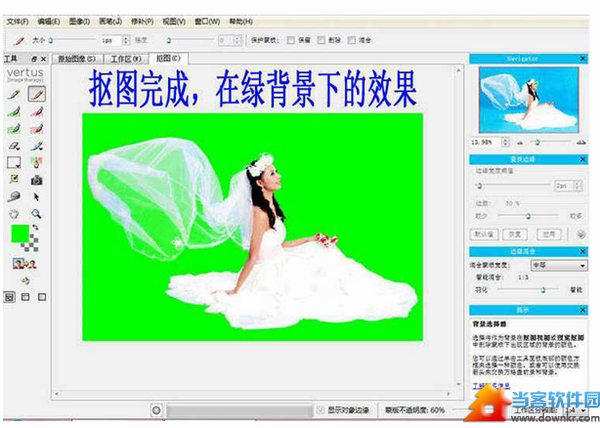Select the blue blend brush tool
This screenshot has width=600, height=428.
36,146
